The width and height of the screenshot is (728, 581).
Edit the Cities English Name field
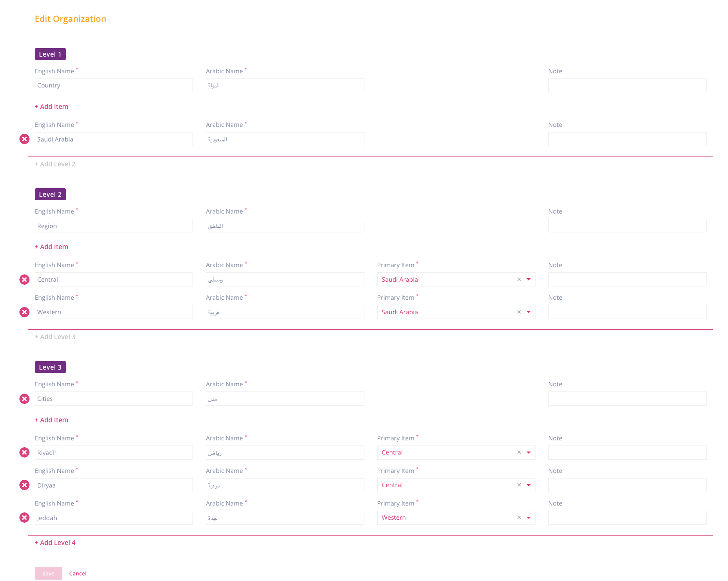tap(114, 399)
